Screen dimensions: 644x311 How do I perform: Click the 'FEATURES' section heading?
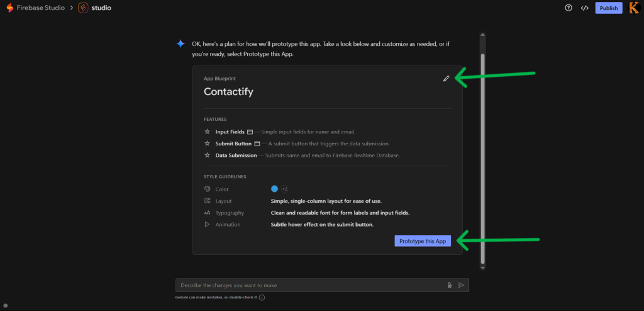coord(215,119)
